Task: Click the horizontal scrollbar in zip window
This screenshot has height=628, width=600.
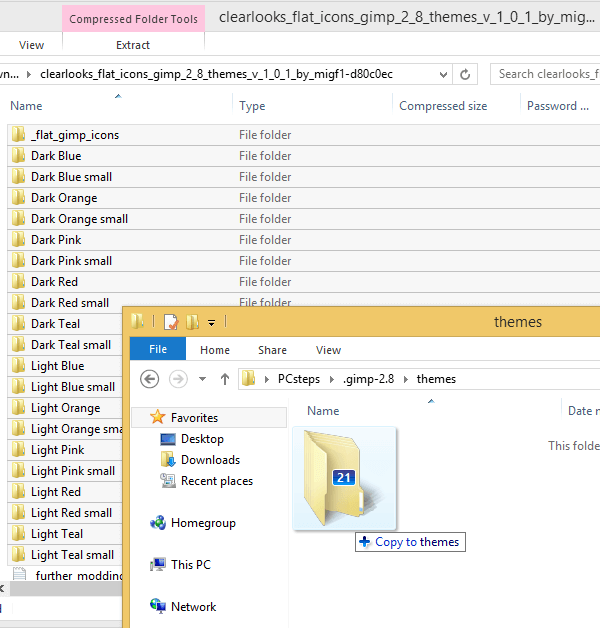Action: pos(66,589)
